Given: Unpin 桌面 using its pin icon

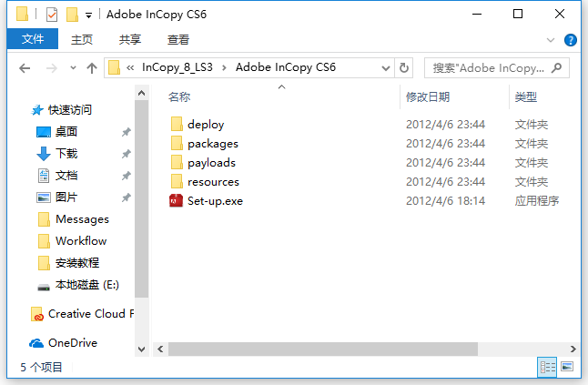Looking at the screenshot, I should point(127,132).
